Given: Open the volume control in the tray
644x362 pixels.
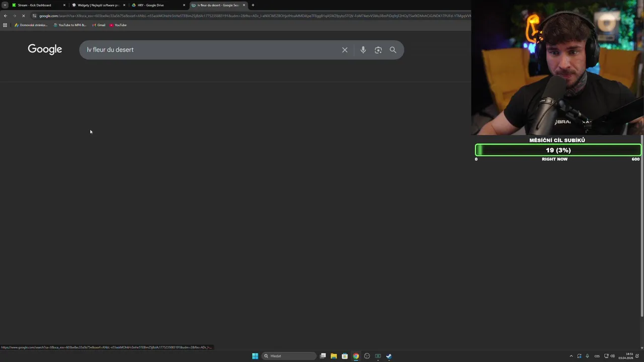Looking at the screenshot, I should click(x=612, y=356).
